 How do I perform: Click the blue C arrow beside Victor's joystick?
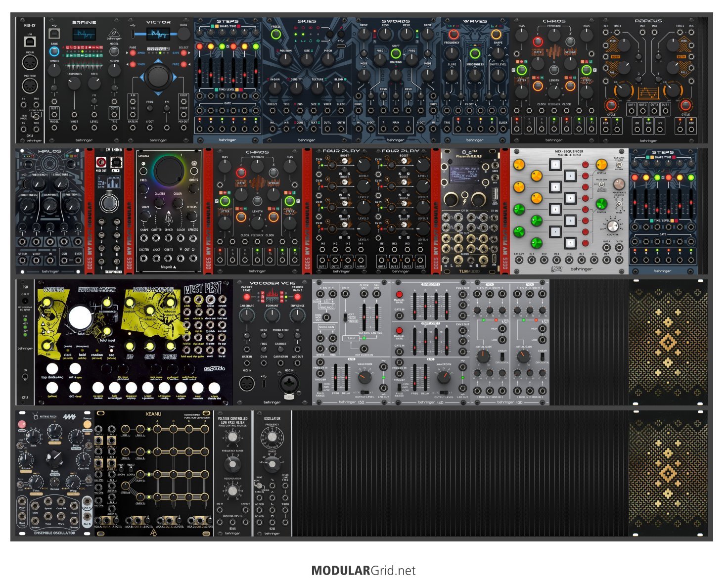point(174,77)
